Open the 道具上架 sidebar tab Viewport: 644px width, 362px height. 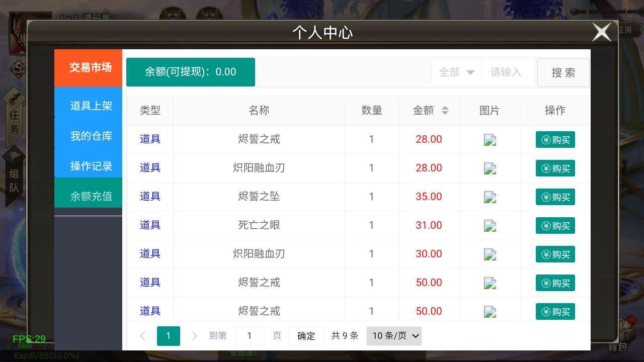point(90,106)
